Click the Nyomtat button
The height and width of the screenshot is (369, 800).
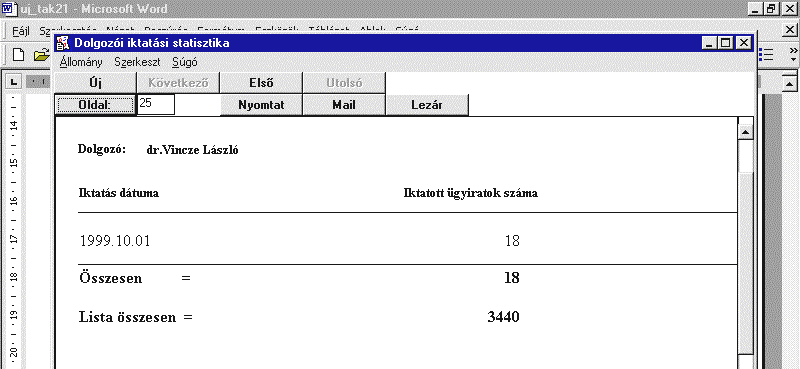(x=261, y=105)
